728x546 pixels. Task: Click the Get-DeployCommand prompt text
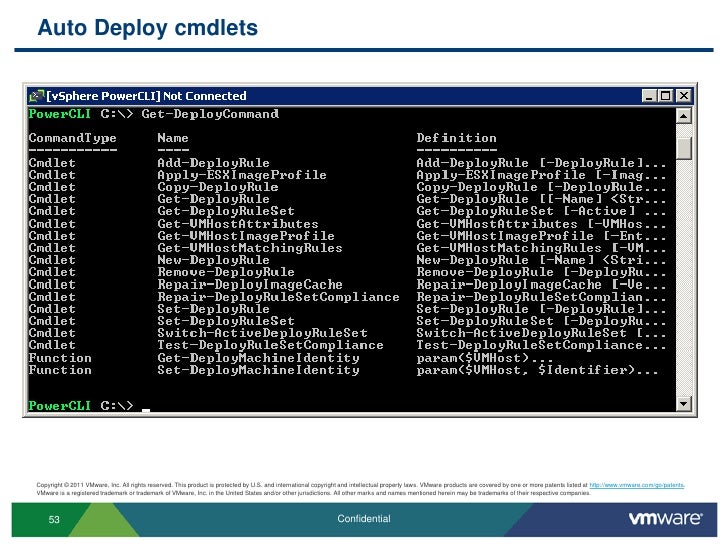pyautogui.click(x=210, y=114)
